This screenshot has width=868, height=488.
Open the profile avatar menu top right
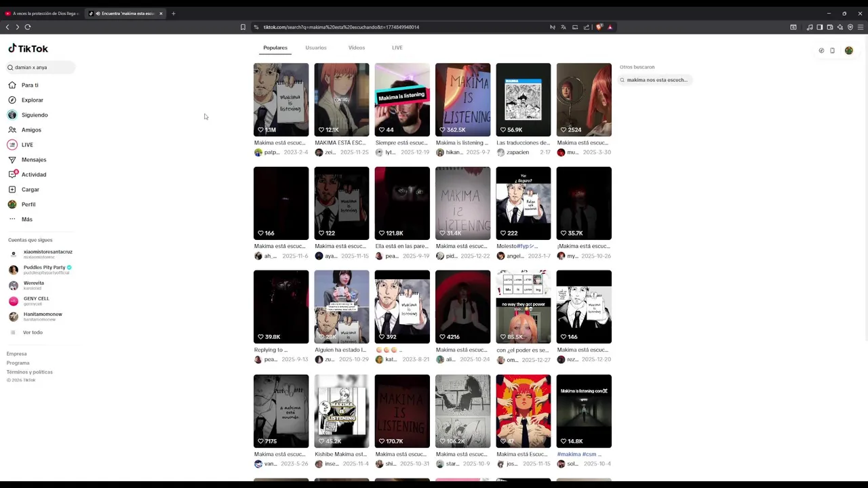(x=848, y=51)
